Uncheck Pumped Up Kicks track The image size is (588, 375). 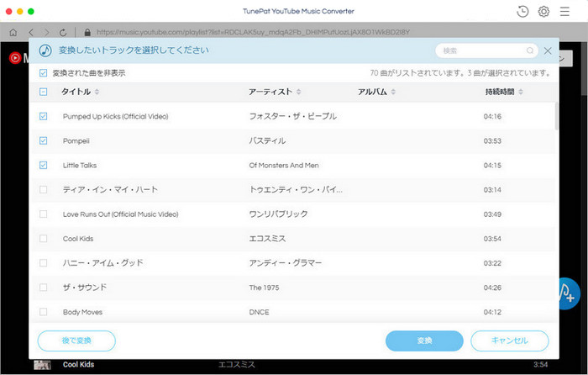(x=43, y=116)
